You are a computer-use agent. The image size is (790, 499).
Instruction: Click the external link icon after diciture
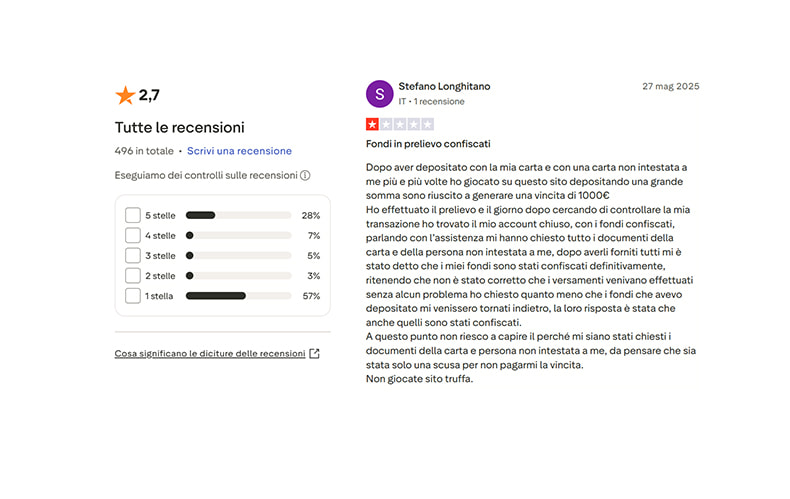pyautogui.click(x=315, y=353)
